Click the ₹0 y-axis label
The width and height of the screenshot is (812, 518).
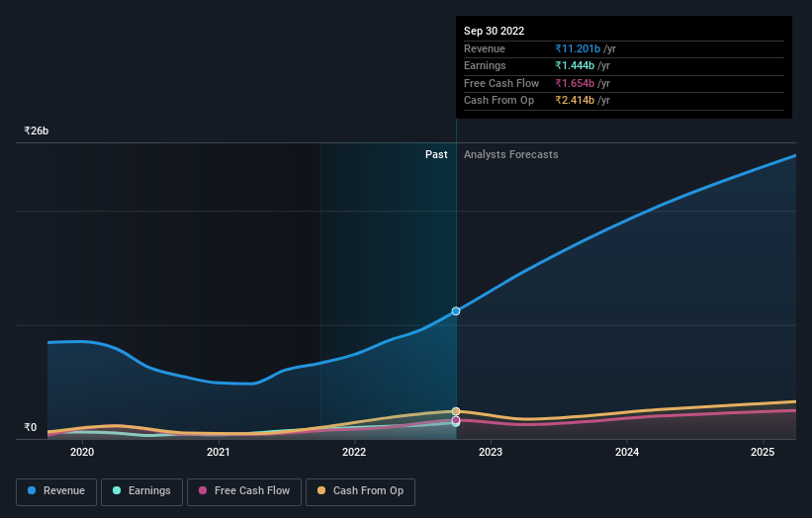tap(31, 427)
